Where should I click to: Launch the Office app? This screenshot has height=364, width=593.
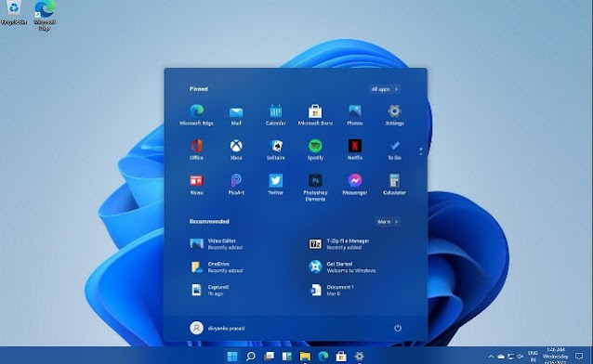click(x=196, y=149)
